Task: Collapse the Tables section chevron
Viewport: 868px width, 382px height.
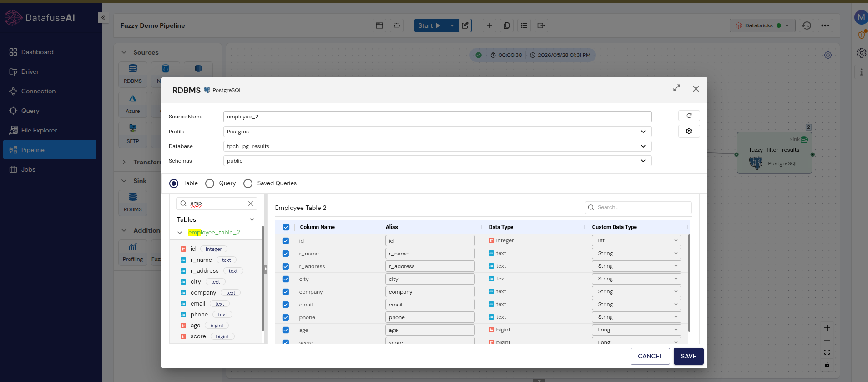Action: [x=252, y=219]
